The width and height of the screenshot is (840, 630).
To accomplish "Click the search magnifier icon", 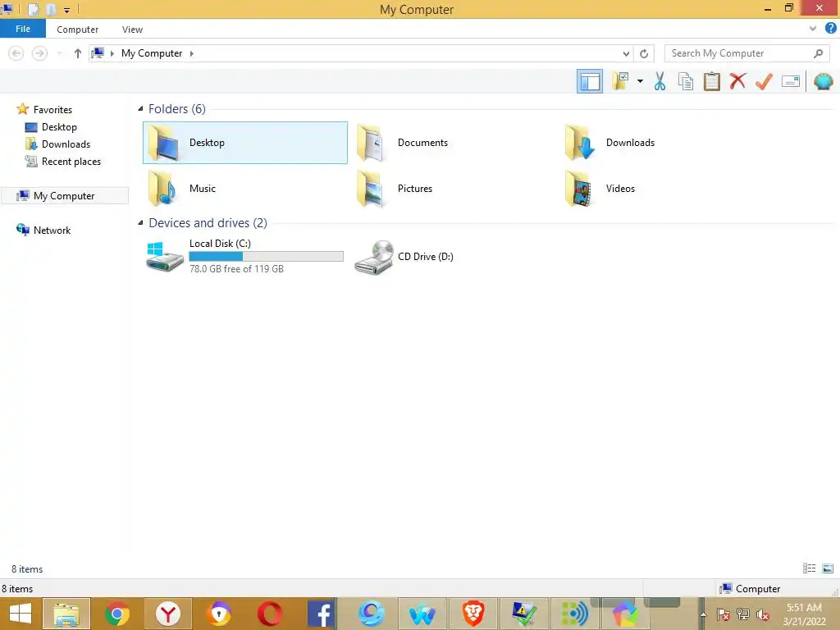I will [x=818, y=53].
